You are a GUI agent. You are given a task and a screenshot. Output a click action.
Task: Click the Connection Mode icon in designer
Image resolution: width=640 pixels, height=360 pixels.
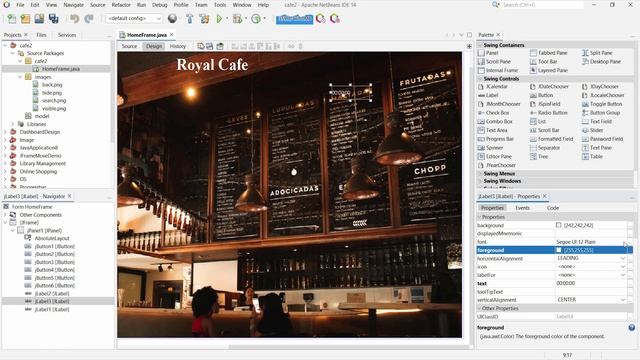pyautogui.click(x=210, y=46)
